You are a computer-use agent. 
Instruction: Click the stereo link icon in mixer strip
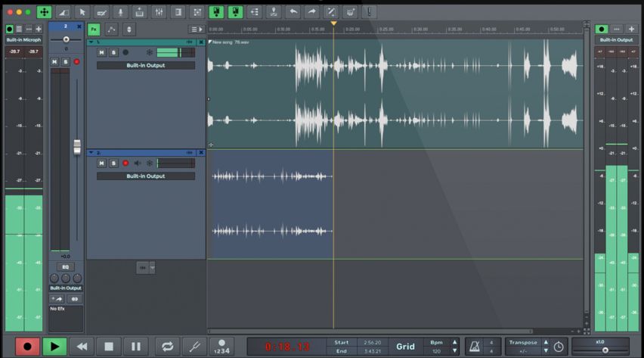(74, 299)
